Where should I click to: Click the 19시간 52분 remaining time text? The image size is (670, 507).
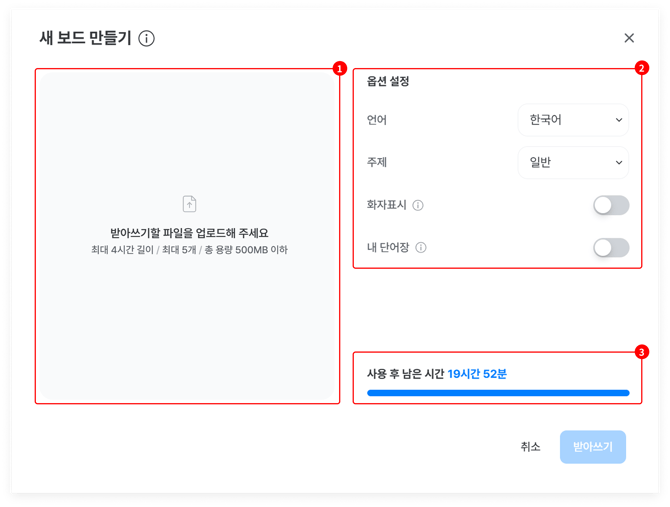pos(477,374)
